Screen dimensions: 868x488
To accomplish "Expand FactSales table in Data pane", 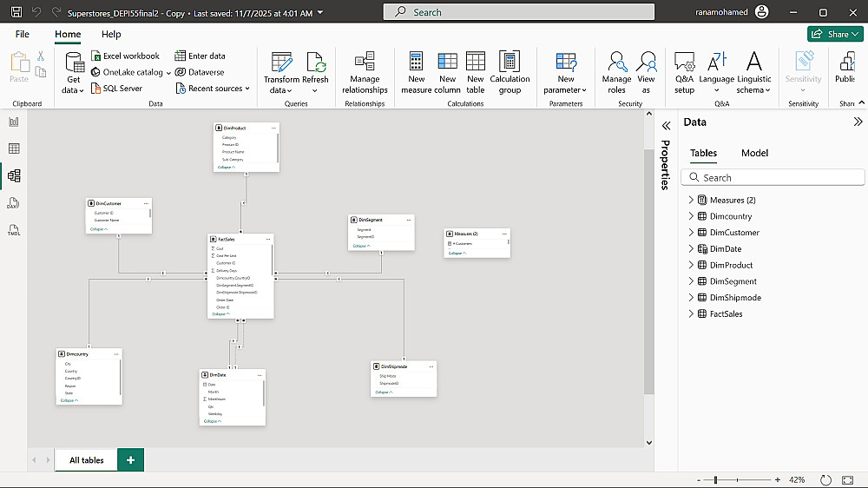I will 691,313.
